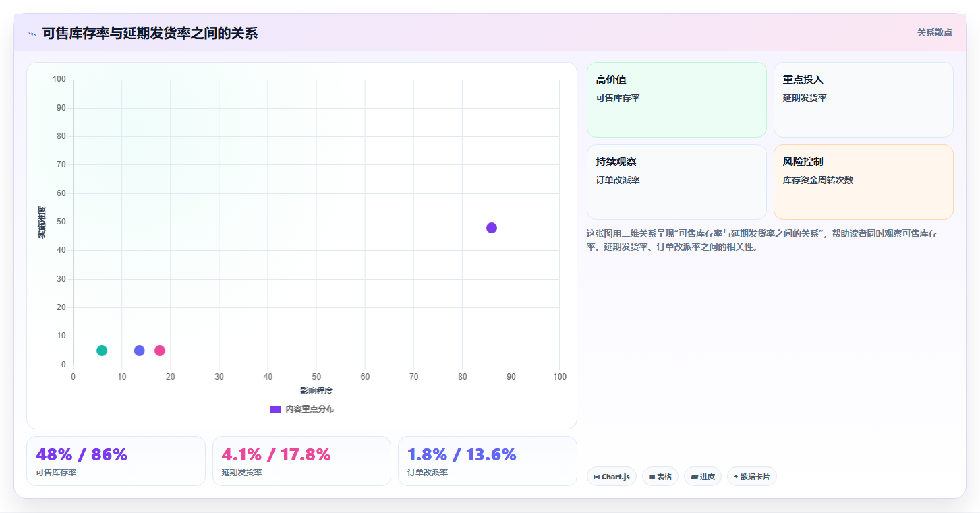Click the 4.1% / 17.8% stat card
980x513 pixels.
tap(301, 461)
